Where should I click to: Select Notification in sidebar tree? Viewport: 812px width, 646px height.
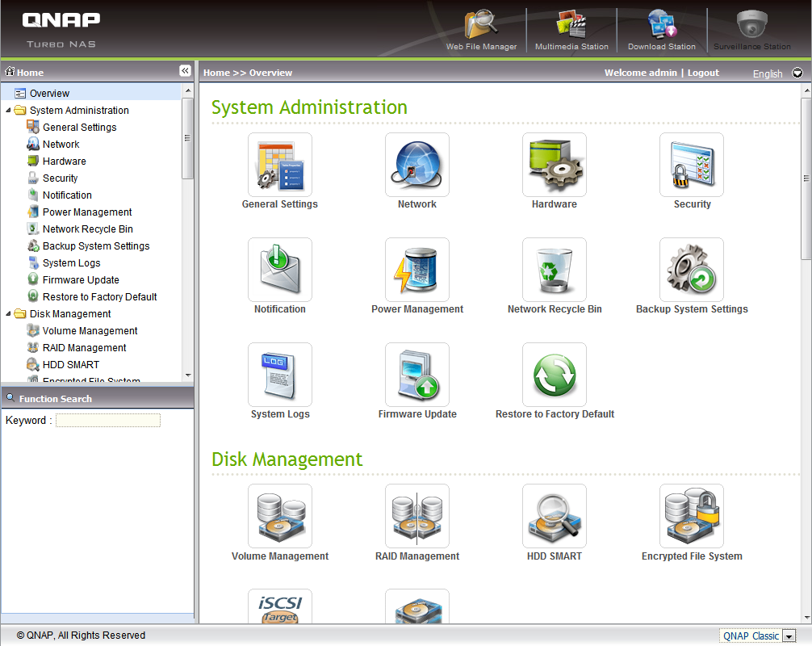click(67, 195)
